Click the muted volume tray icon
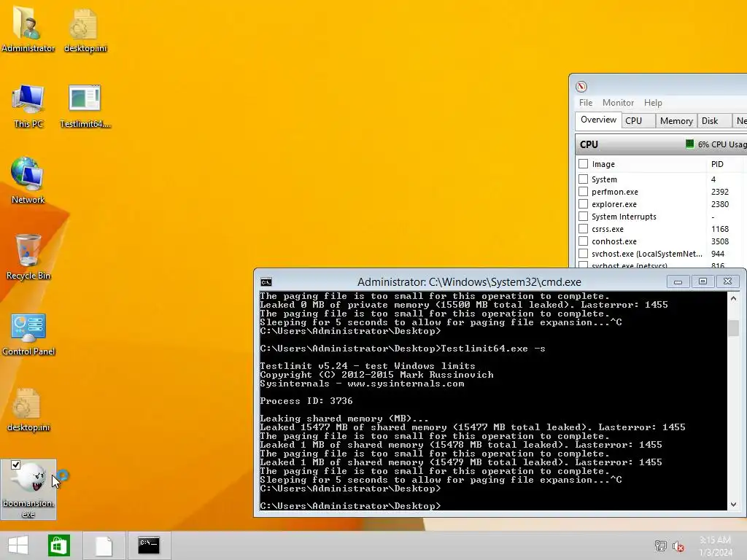The width and height of the screenshot is (747, 560). [x=678, y=545]
